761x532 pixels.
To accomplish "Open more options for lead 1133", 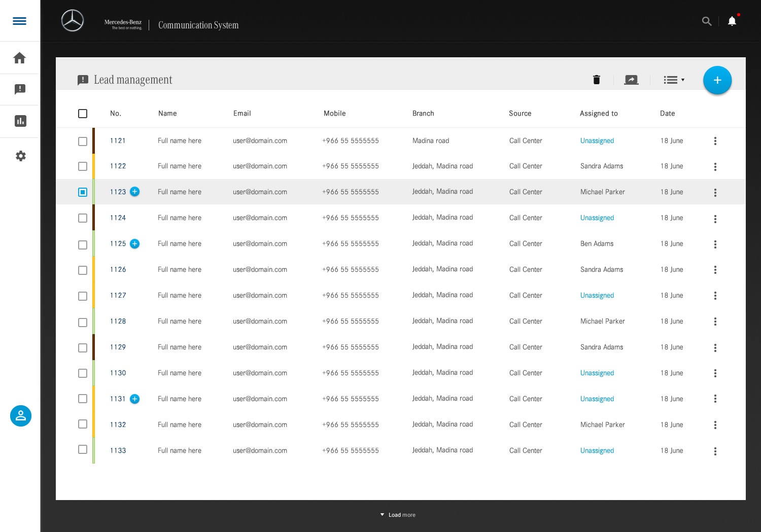I will pyautogui.click(x=715, y=451).
